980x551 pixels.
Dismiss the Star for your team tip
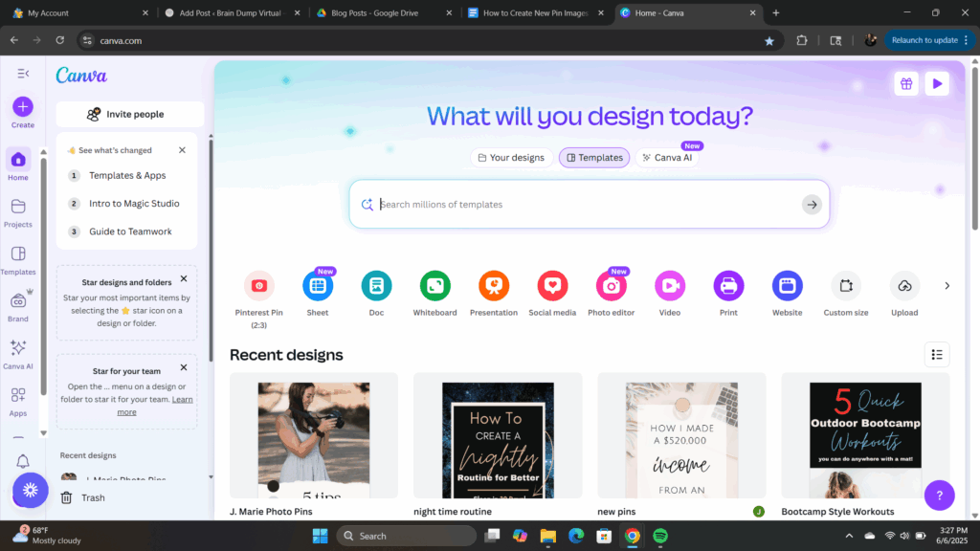click(x=184, y=367)
